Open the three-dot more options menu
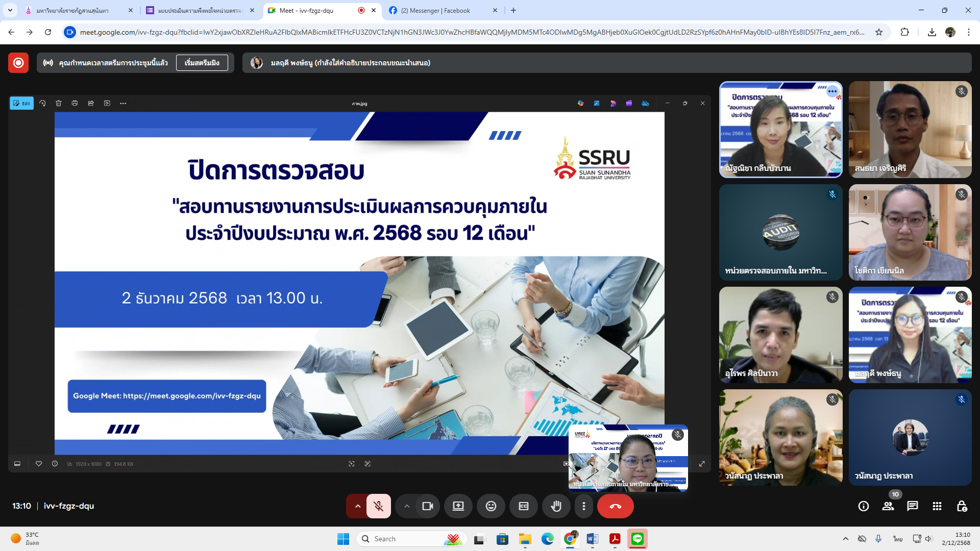This screenshot has width=980, height=551. click(584, 506)
